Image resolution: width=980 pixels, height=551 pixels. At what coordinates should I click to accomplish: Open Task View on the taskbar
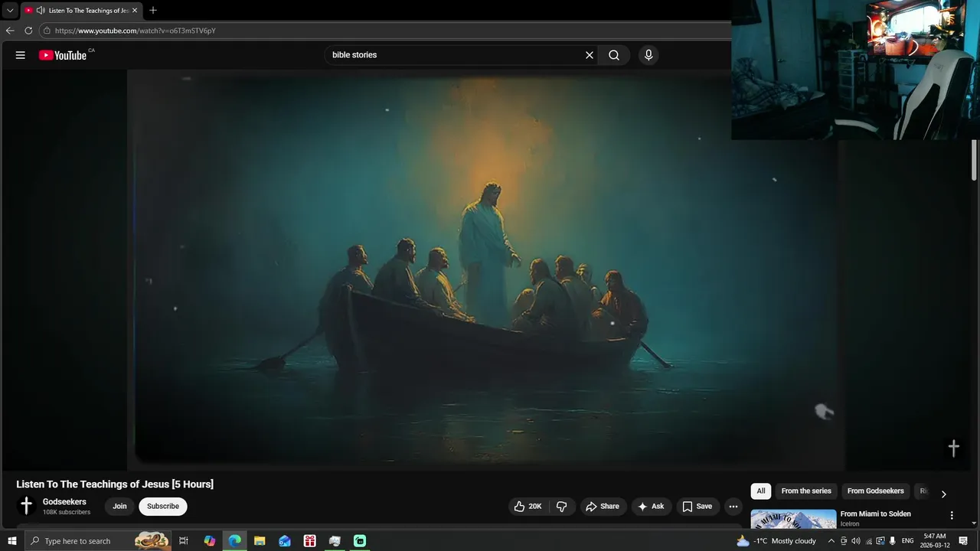[x=184, y=541]
